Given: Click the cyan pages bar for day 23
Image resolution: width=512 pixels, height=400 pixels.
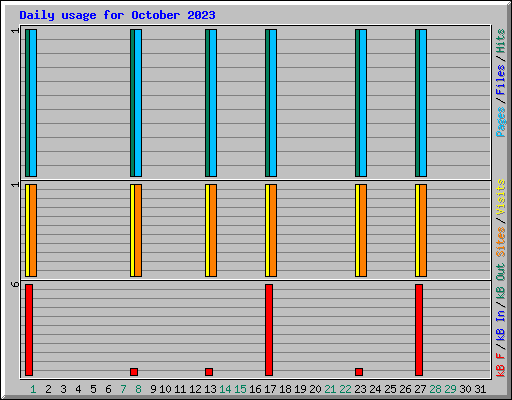Looking at the screenshot, I should pos(363,103).
